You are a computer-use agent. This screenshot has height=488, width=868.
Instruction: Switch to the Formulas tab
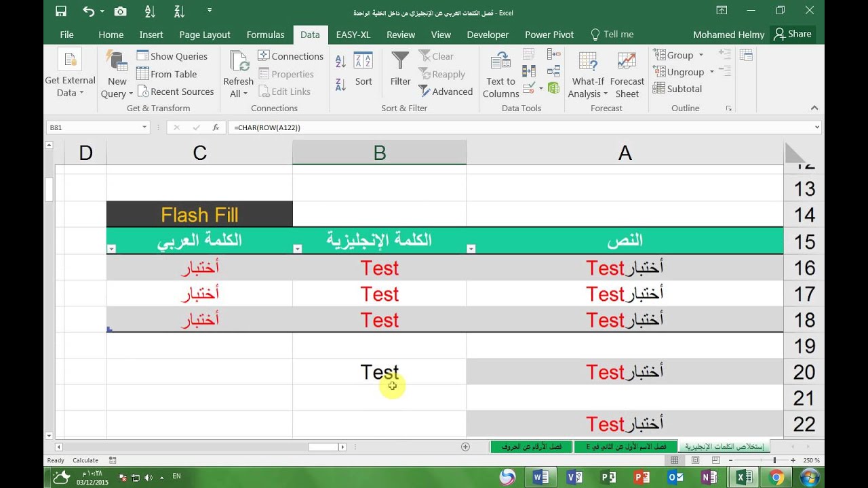point(266,35)
